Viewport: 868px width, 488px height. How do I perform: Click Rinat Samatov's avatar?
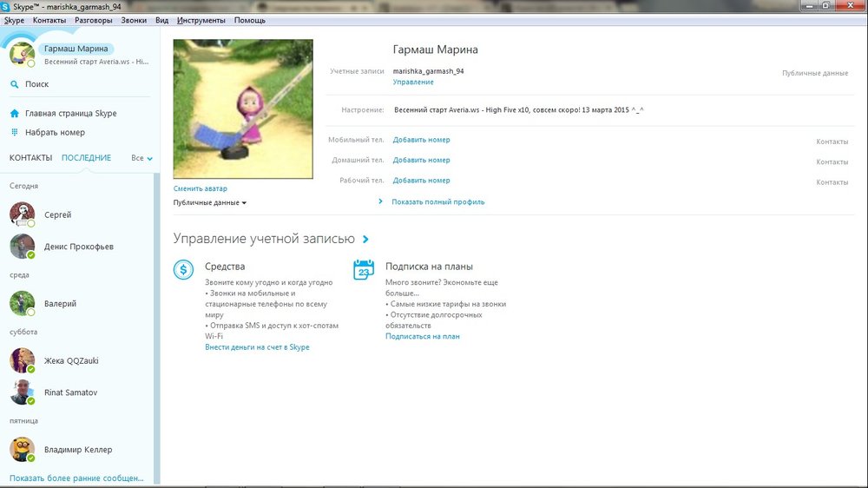point(23,392)
